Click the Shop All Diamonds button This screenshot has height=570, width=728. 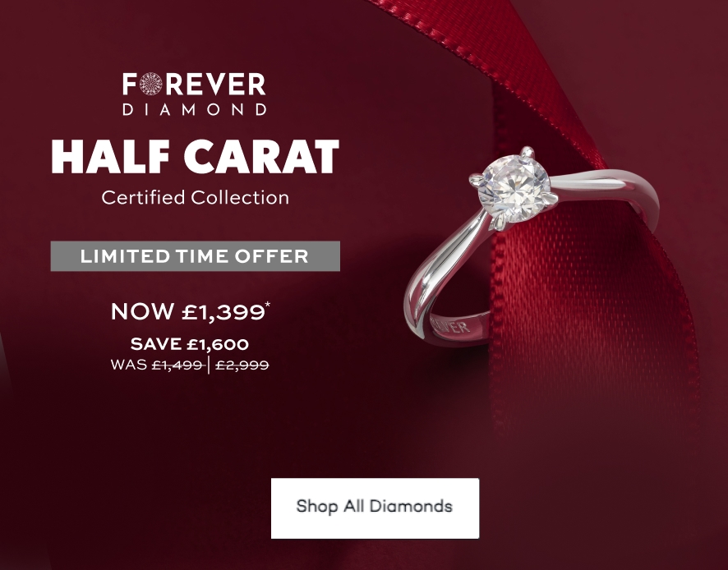[375, 508]
